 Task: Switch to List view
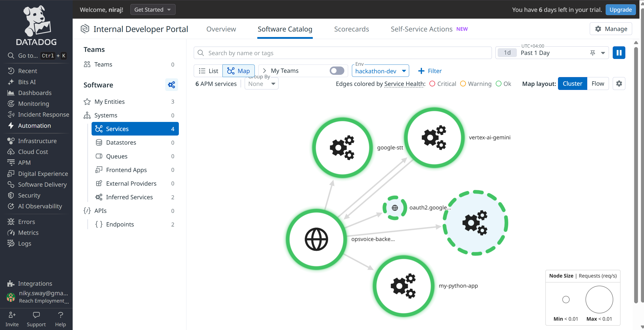point(208,71)
